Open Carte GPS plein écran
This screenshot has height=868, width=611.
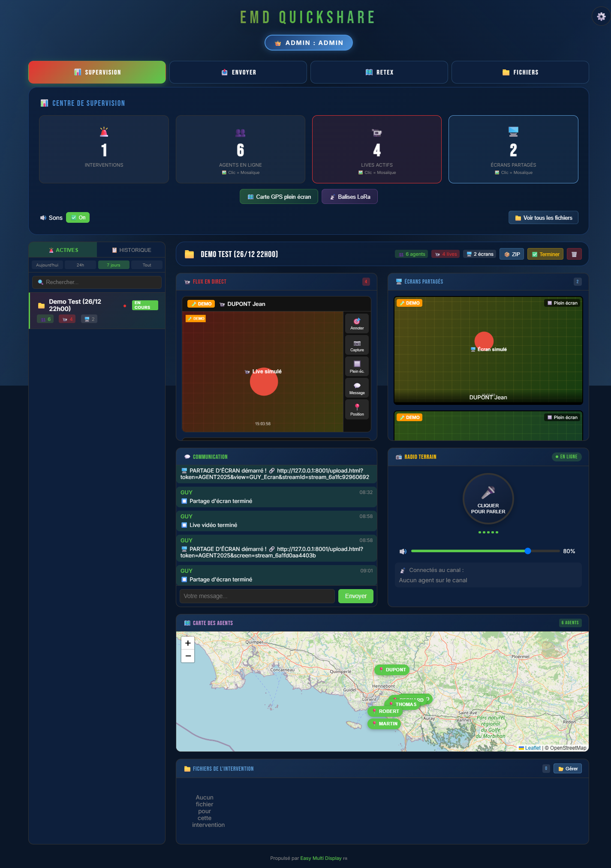pos(279,197)
